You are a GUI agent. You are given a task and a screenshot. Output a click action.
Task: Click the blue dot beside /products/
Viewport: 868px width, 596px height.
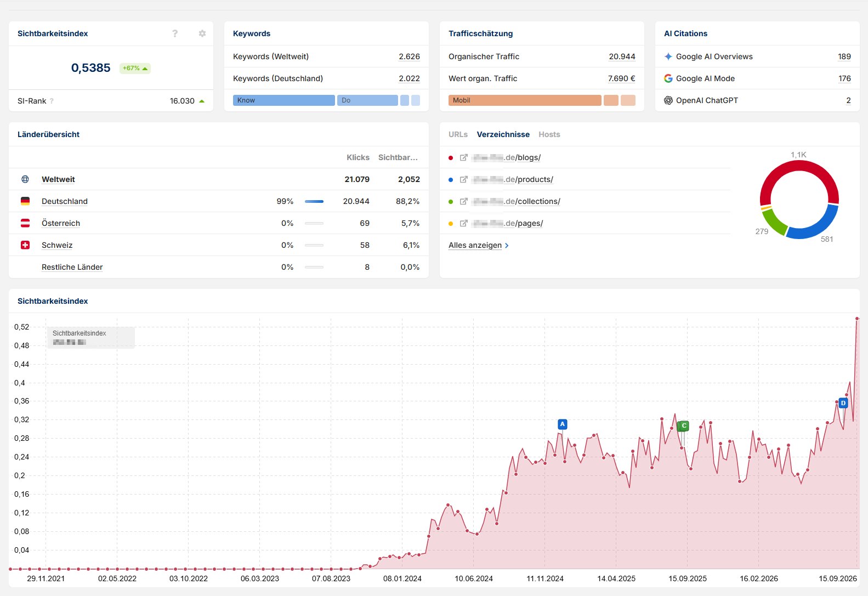pos(451,180)
